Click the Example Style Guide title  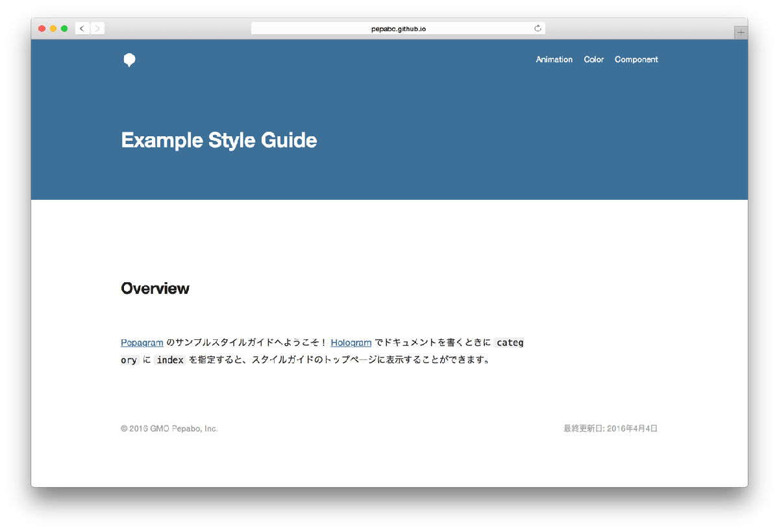tap(219, 140)
